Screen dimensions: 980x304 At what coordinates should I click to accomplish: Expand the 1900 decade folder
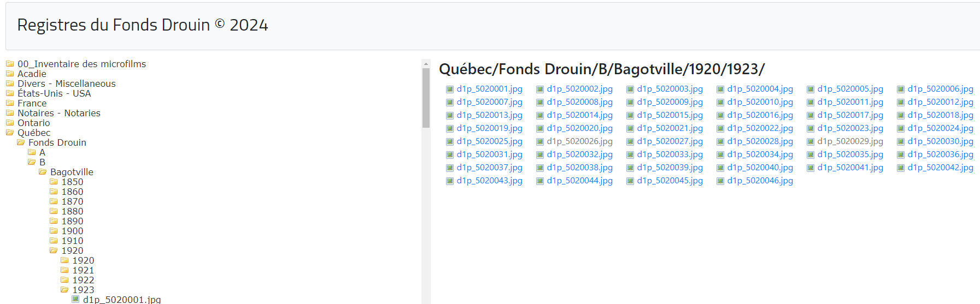tap(72, 231)
